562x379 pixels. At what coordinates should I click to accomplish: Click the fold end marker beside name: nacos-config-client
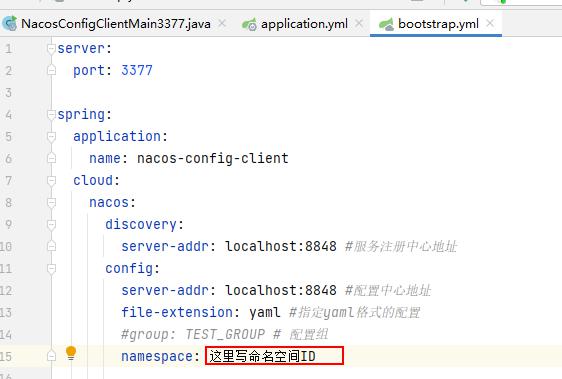pos(51,158)
